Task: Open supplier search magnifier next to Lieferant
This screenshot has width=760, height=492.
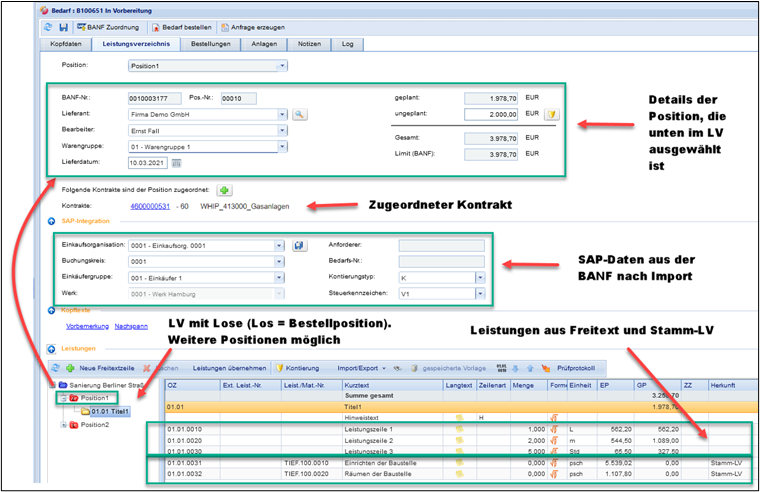Action: 298,115
